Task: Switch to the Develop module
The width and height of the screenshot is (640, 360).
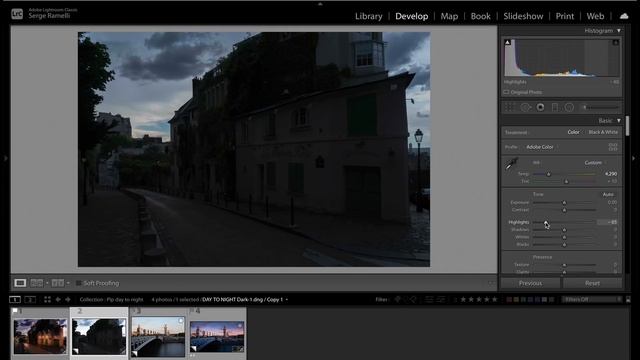Action: pyautogui.click(x=411, y=16)
